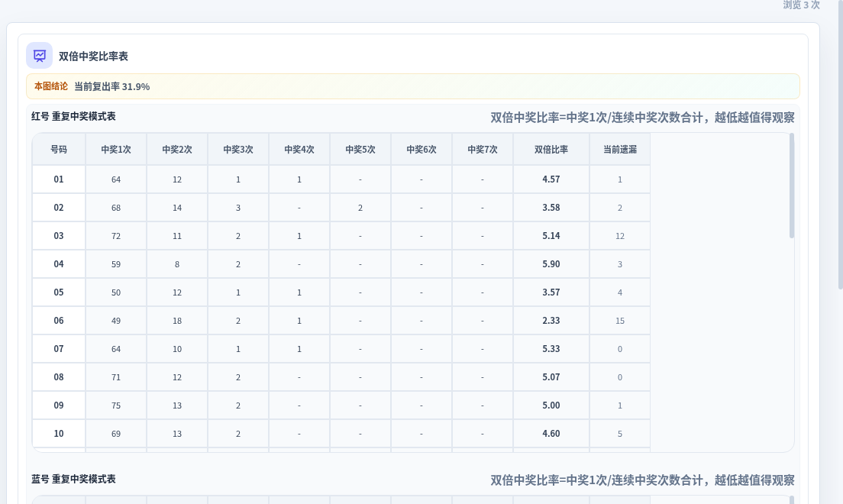Click the 浏览 3 次 view count
Screen dimensions: 843x504
pos(801,5)
